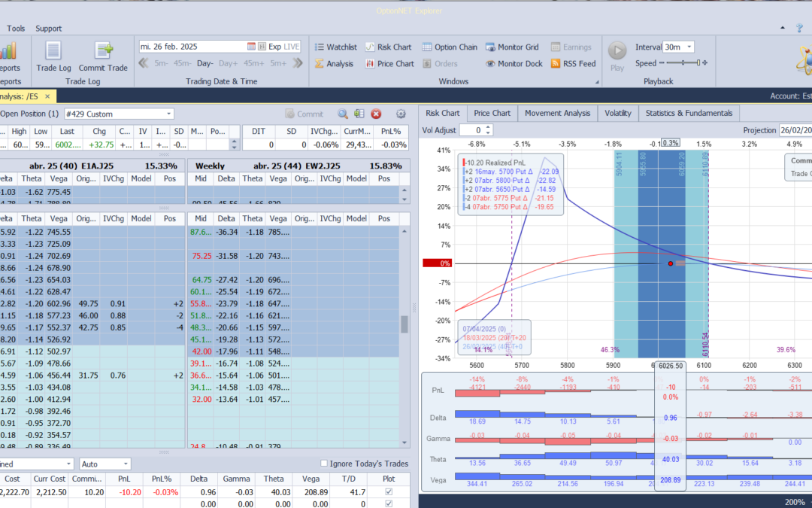
Task: Click the Orders ribbon item
Action: [440, 64]
